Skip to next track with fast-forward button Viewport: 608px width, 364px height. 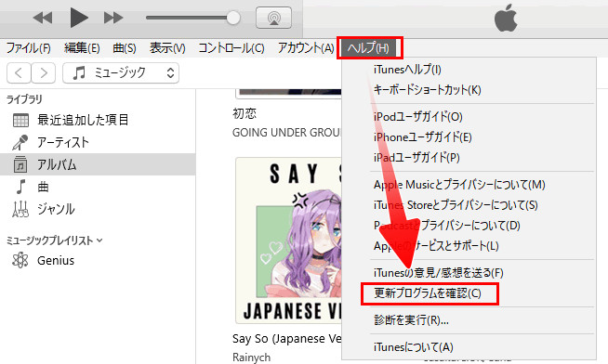click(x=113, y=18)
